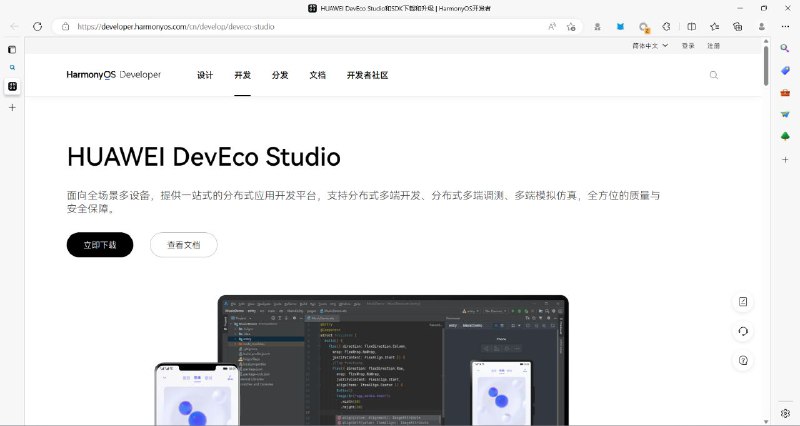Screen dimensions: 800x426
Task: Add this page to favorites star icon
Action: [x=571, y=27]
